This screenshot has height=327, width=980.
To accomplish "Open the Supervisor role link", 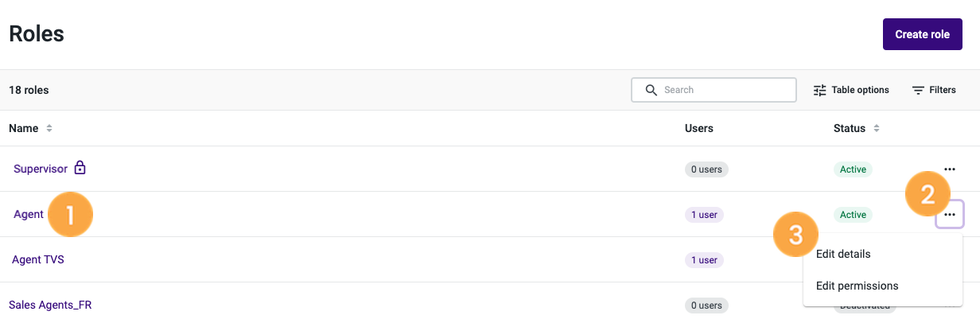I will click(41, 169).
